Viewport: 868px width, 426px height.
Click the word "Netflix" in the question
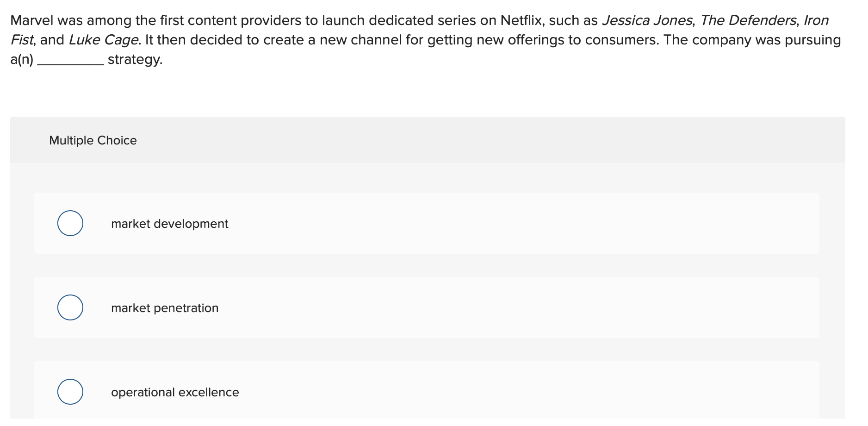[520, 20]
